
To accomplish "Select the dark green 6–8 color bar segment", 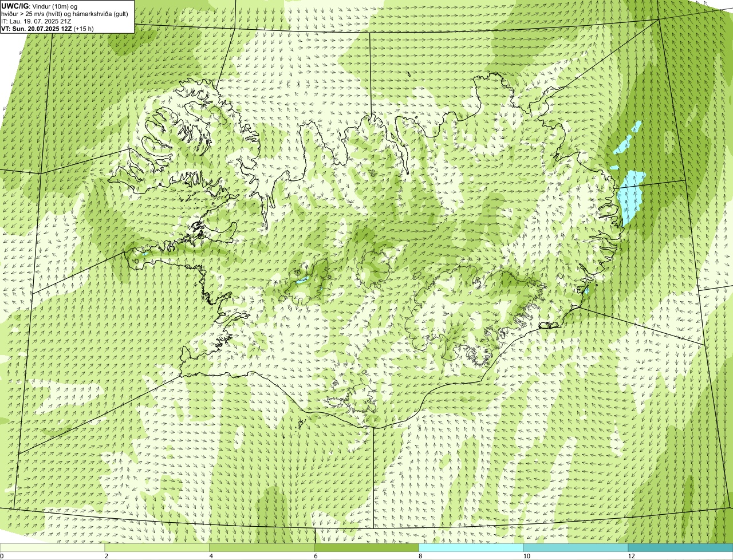I will pos(367,547).
